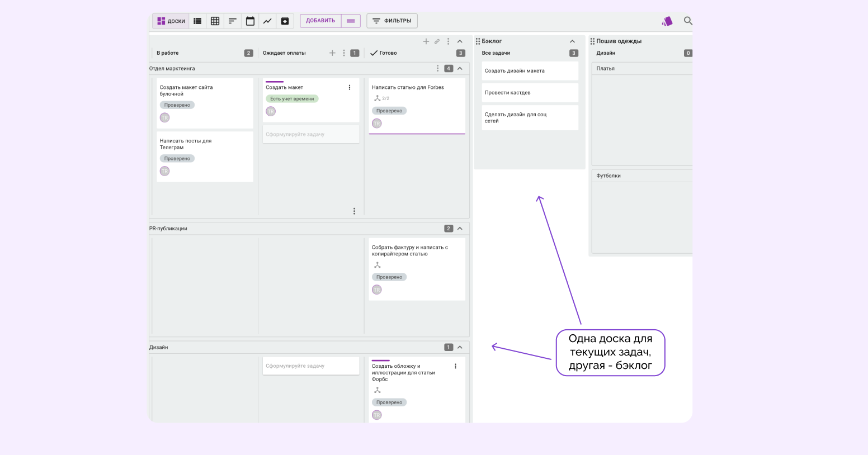The image size is (868, 455).
Task: Click the purple app logo icon
Action: [667, 21]
